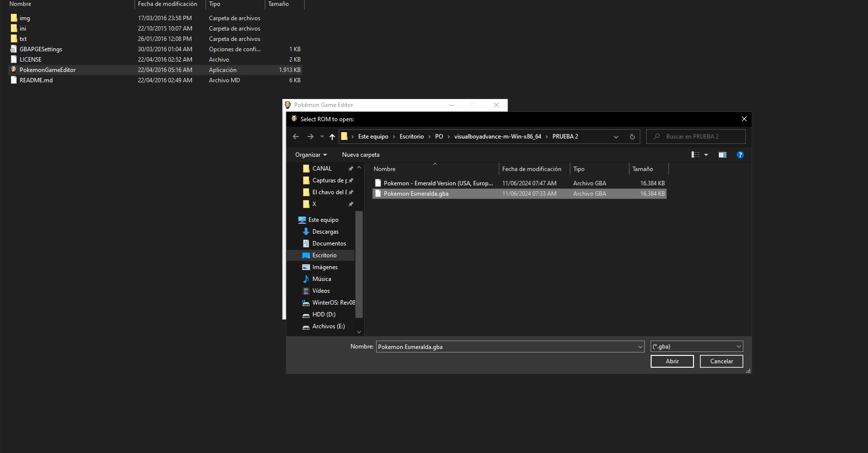
Task: Click the back navigation arrow
Action: coord(296,137)
